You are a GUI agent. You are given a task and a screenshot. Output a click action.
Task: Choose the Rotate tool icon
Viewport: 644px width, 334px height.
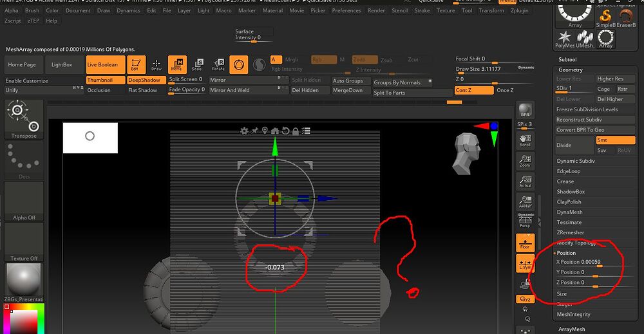(x=218, y=65)
